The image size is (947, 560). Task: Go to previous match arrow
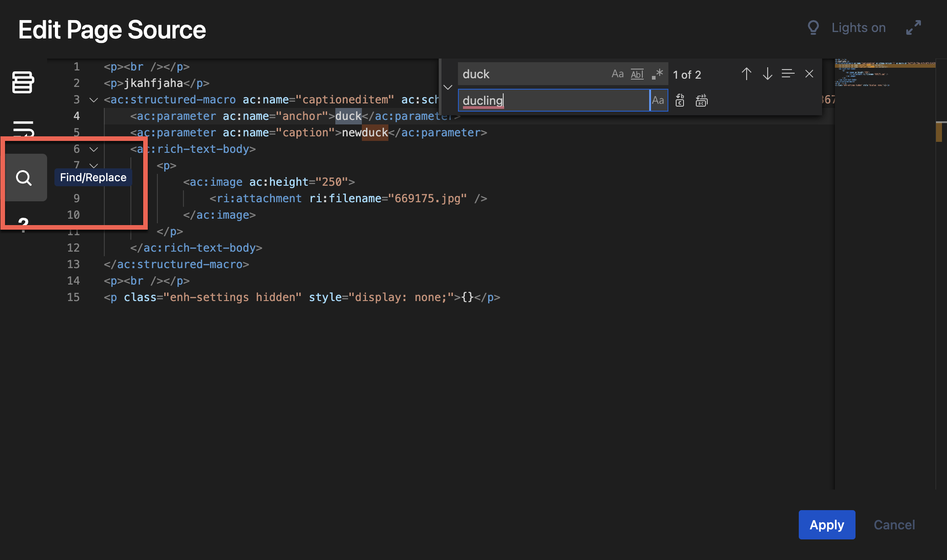click(x=746, y=74)
